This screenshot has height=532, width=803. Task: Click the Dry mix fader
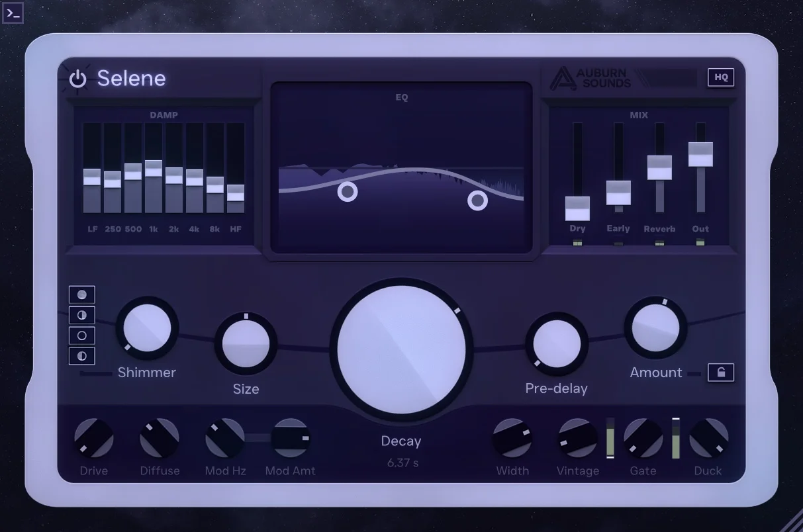click(x=577, y=208)
